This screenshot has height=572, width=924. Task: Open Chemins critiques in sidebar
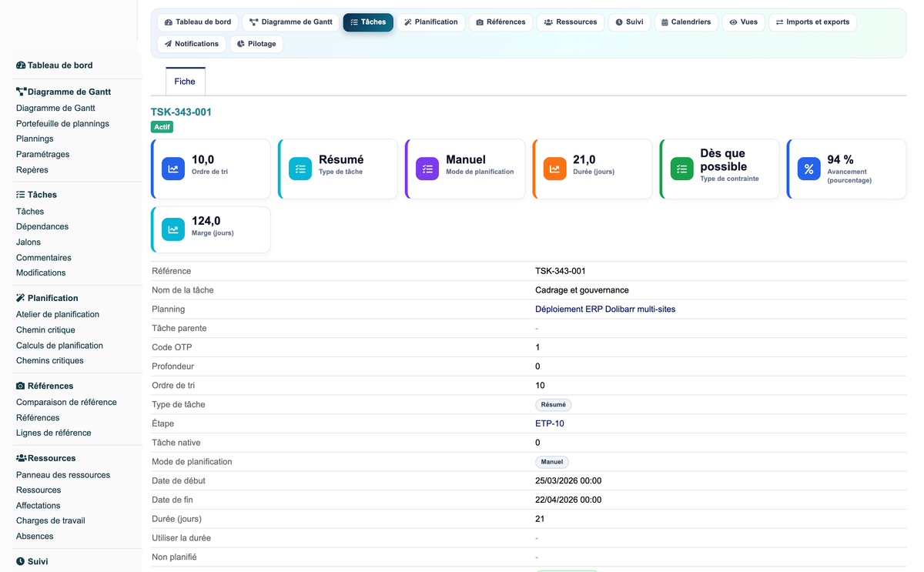[x=50, y=361]
